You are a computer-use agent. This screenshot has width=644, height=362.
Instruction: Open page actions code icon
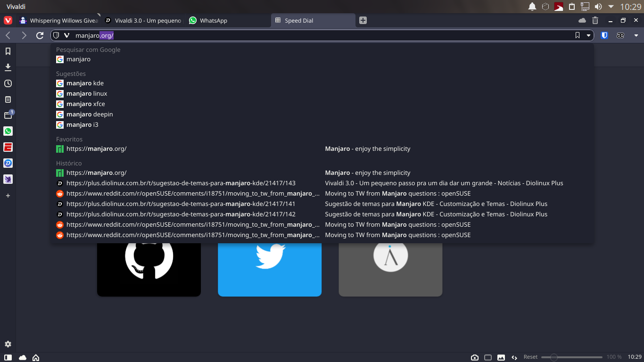tap(514, 357)
